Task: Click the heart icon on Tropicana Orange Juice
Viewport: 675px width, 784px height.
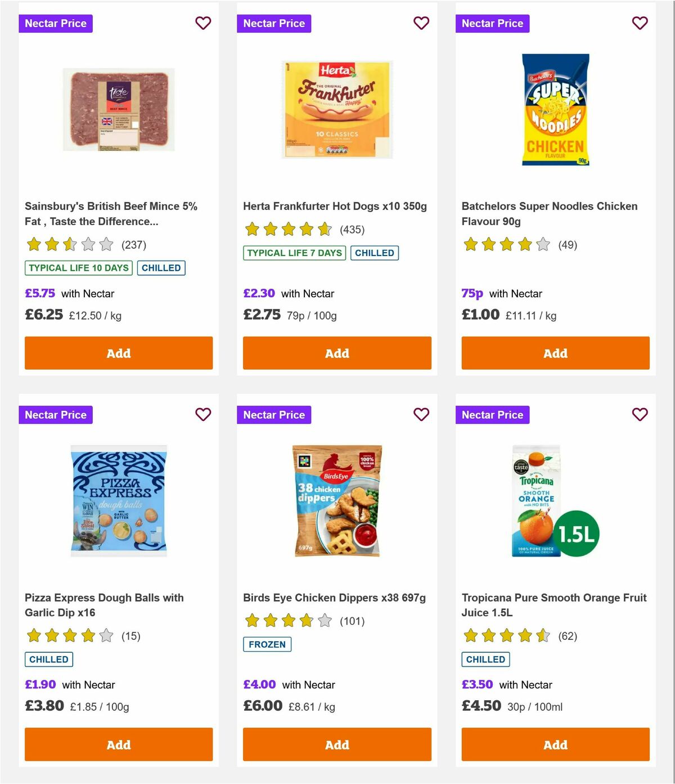Action: pyautogui.click(x=640, y=414)
